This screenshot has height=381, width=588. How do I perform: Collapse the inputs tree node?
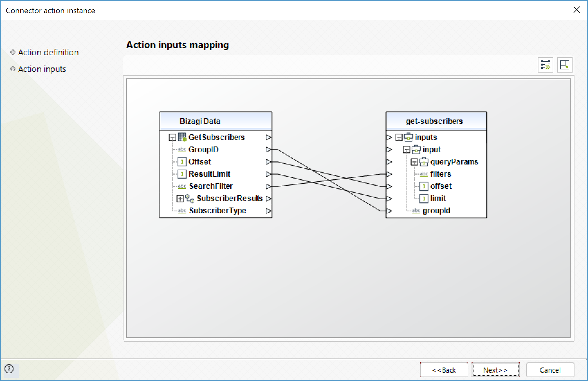click(x=399, y=137)
